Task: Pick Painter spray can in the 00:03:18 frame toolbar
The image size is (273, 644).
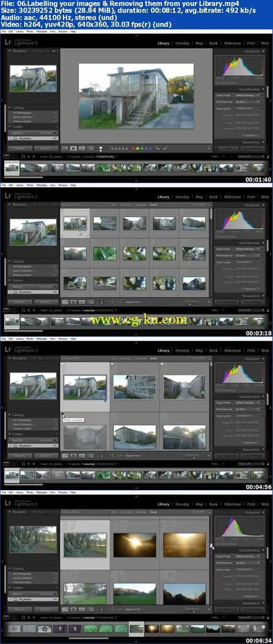Action: click(102, 302)
